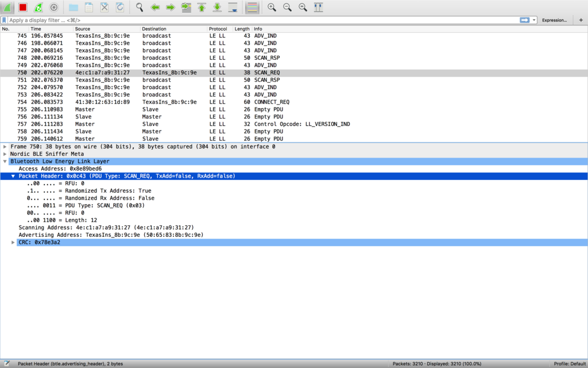Stop the running capture with red square

[23, 7]
